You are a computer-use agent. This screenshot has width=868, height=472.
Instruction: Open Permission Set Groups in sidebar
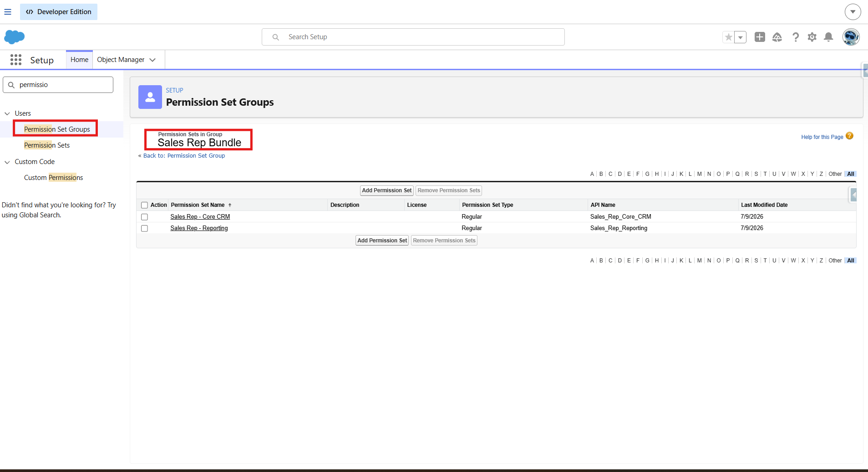(x=57, y=129)
